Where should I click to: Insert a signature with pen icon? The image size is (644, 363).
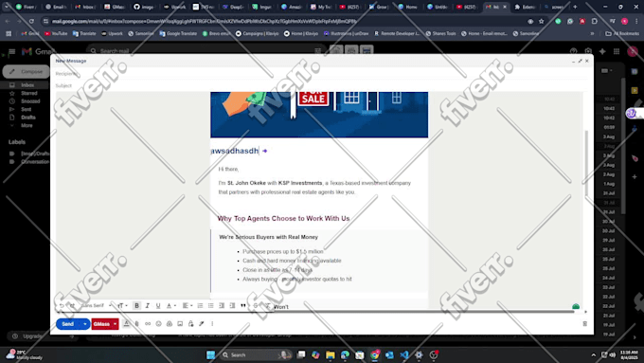(x=201, y=324)
